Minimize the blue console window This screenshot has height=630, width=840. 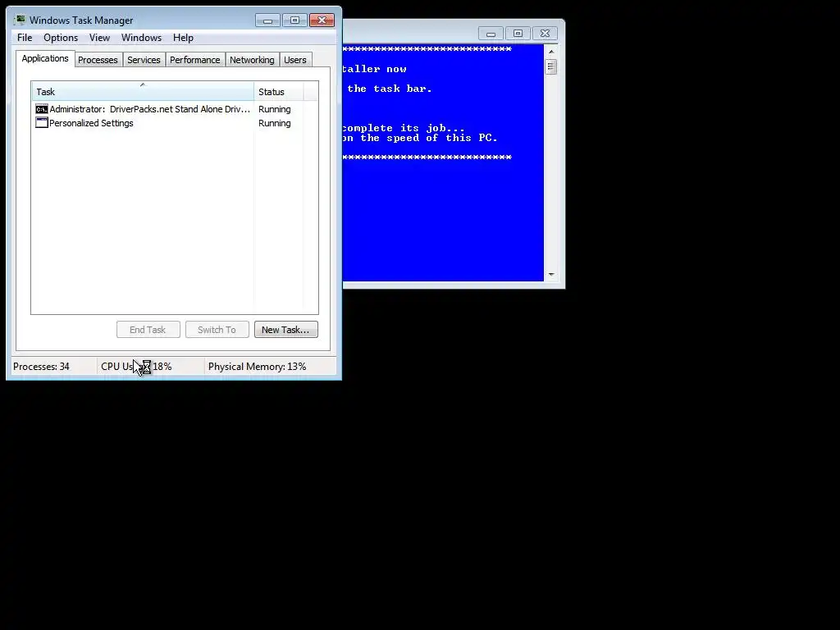coord(491,33)
